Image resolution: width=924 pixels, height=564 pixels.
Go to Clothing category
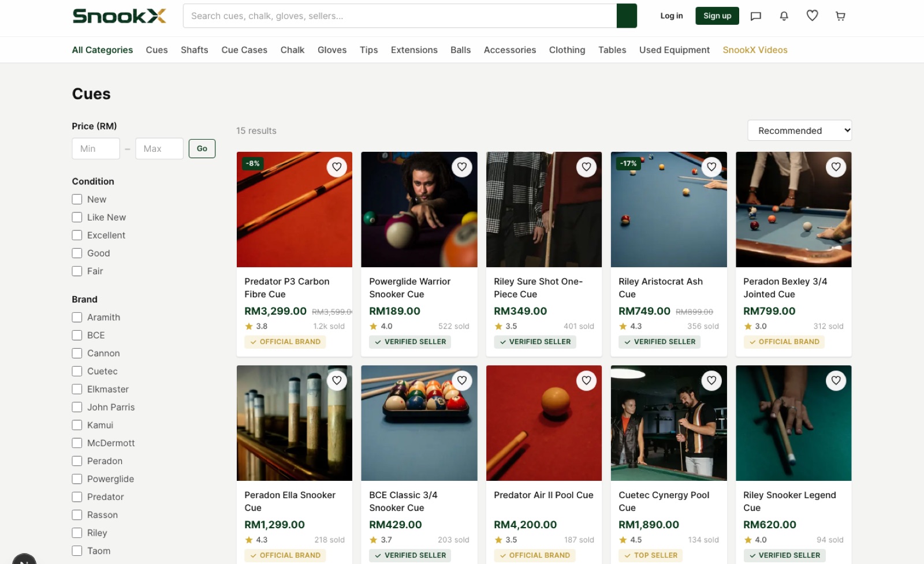[567, 50]
